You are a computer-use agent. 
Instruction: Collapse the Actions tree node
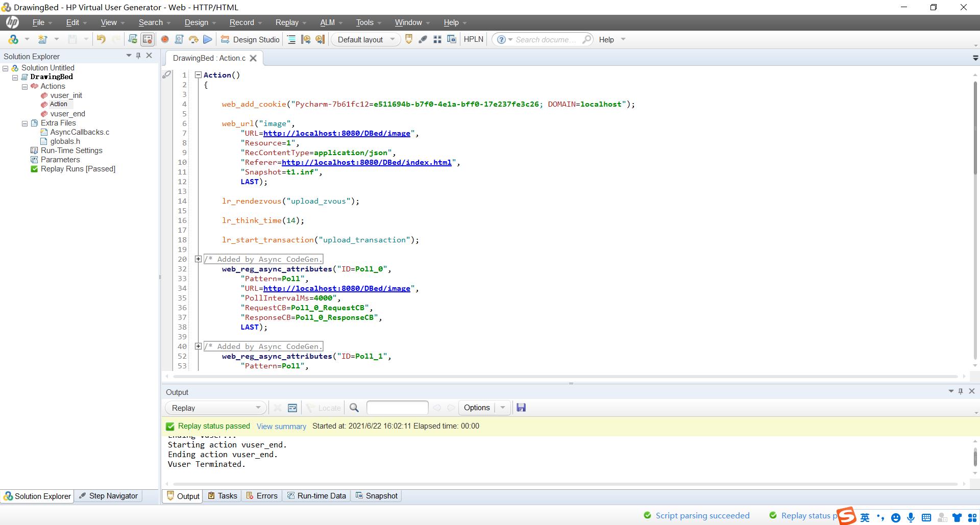click(x=24, y=87)
